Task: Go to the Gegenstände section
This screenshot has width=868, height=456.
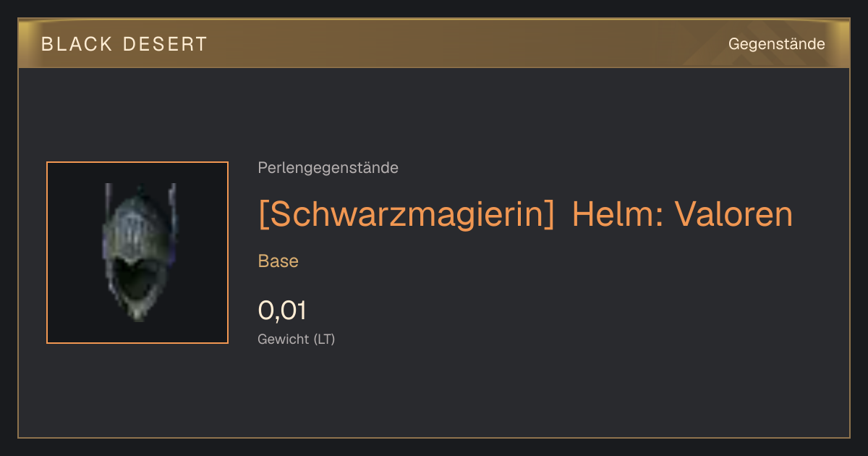Action: coord(776,44)
